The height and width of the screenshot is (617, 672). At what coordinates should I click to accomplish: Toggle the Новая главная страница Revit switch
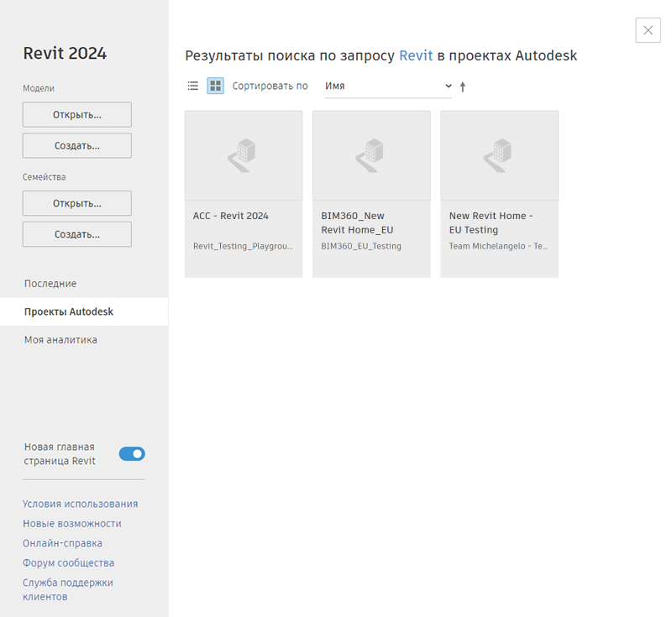click(x=132, y=454)
